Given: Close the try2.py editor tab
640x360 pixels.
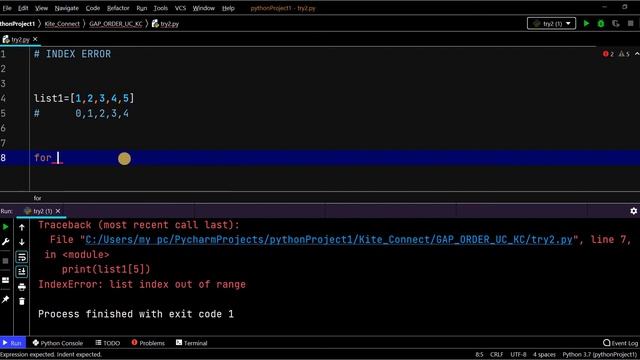Looking at the screenshot, I should tap(35, 39).
